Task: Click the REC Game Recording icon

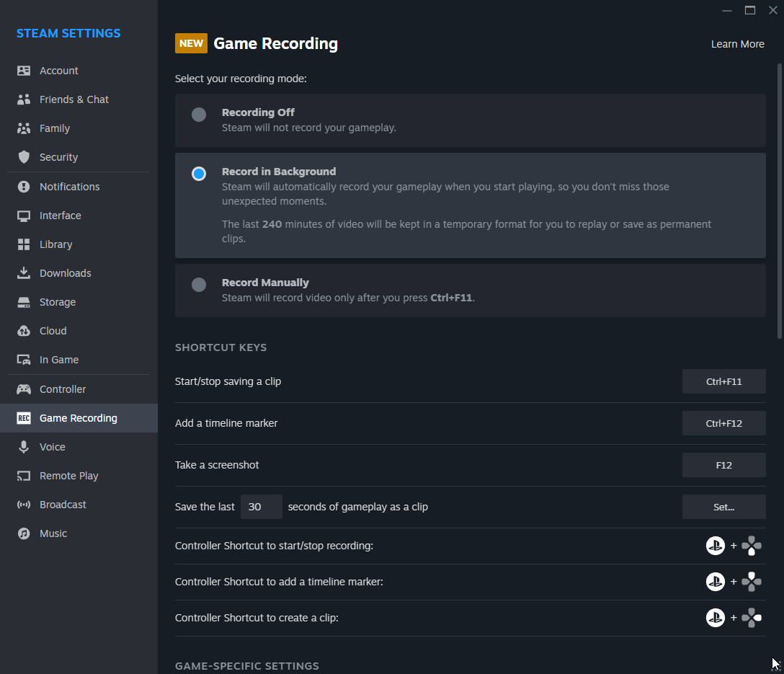Action: tap(24, 418)
